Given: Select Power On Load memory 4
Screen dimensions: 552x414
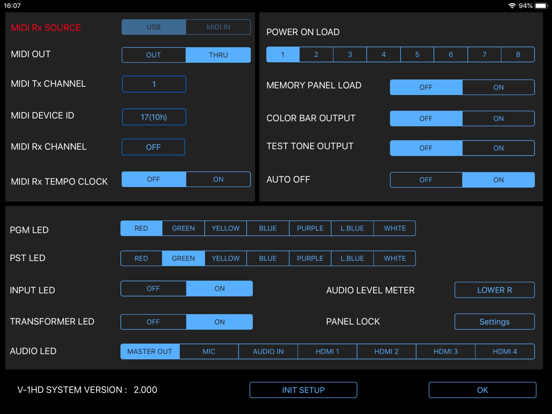Looking at the screenshot, I should [383, 55].
